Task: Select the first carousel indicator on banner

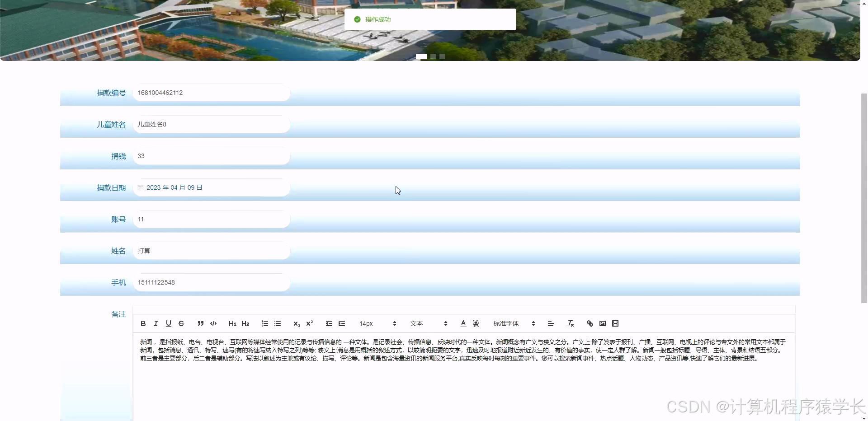Action: click(421, 56)
